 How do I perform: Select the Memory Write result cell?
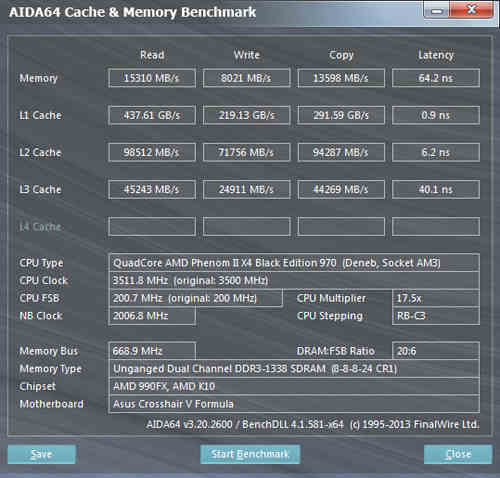tap(246, 78)
